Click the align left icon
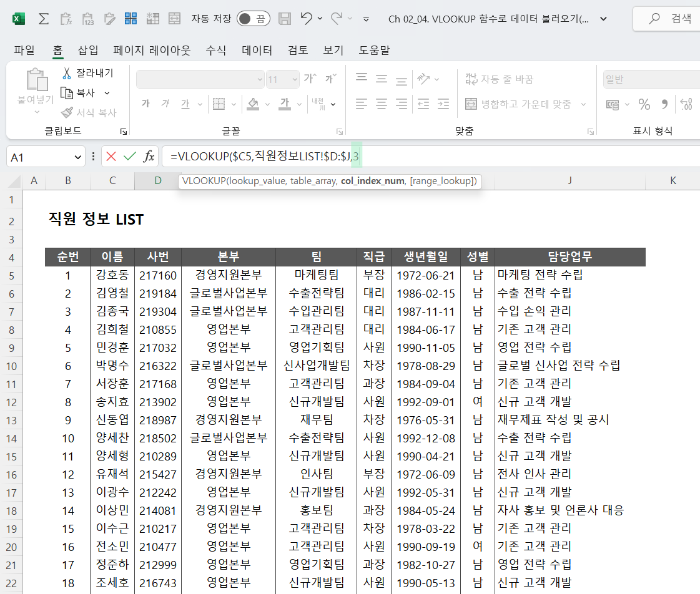Image resolution: width=700 pixels, height=594 pixels. (x=362, y=104)
